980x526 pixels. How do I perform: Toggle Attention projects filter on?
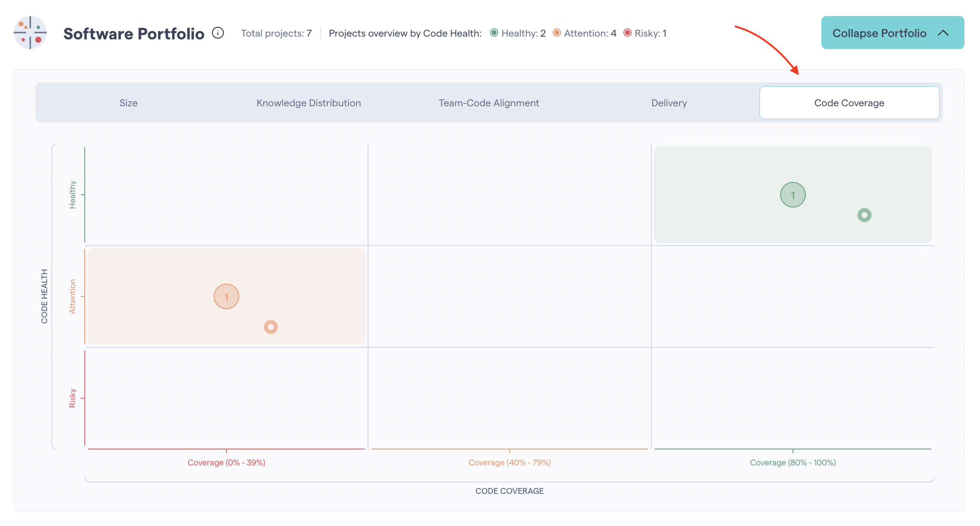(583, 33)
